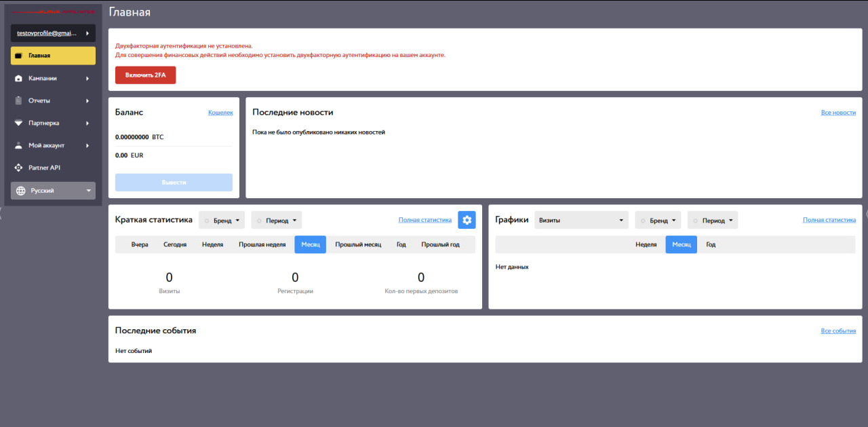Click the Партнерка diamond icon
The image size is (868, 427).
[19, 123]
